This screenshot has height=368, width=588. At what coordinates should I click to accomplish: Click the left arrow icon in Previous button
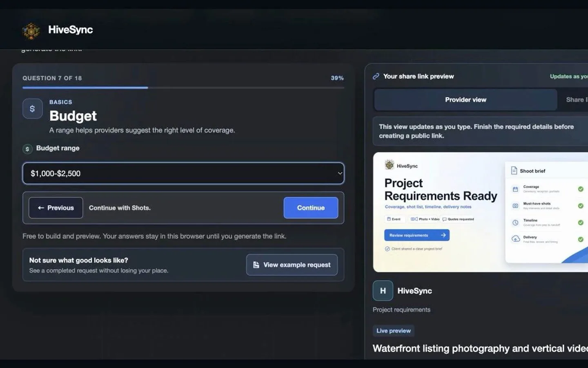(41, 208)
